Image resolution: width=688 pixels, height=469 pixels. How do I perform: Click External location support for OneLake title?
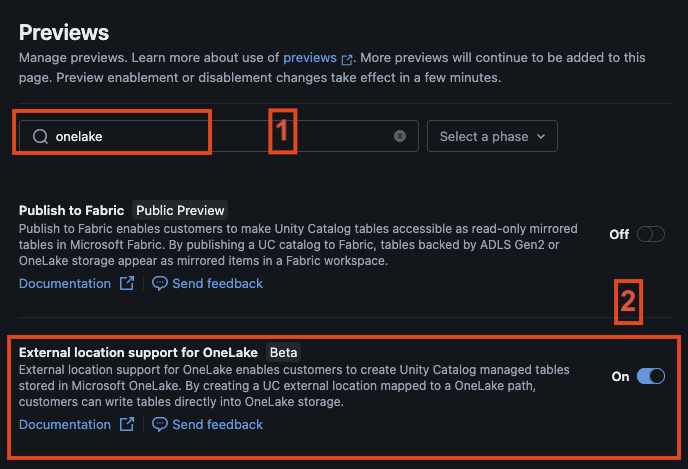coord(138,352)
